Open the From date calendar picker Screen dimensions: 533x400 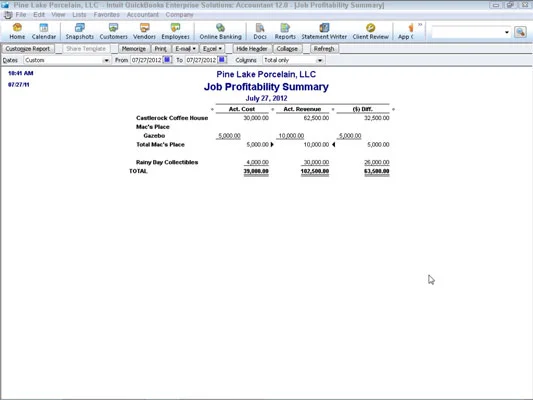click(x=167, y=60)
